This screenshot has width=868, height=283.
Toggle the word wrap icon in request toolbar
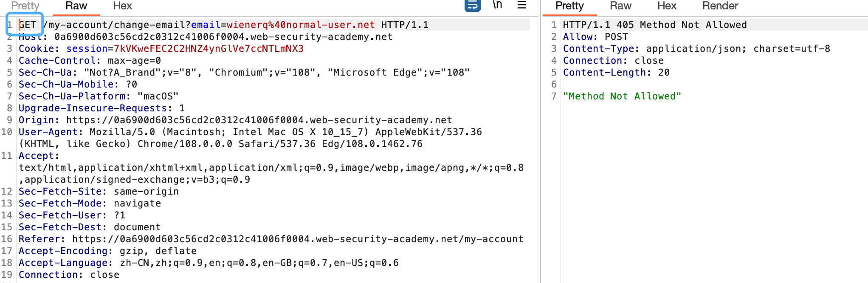[473, 6]
